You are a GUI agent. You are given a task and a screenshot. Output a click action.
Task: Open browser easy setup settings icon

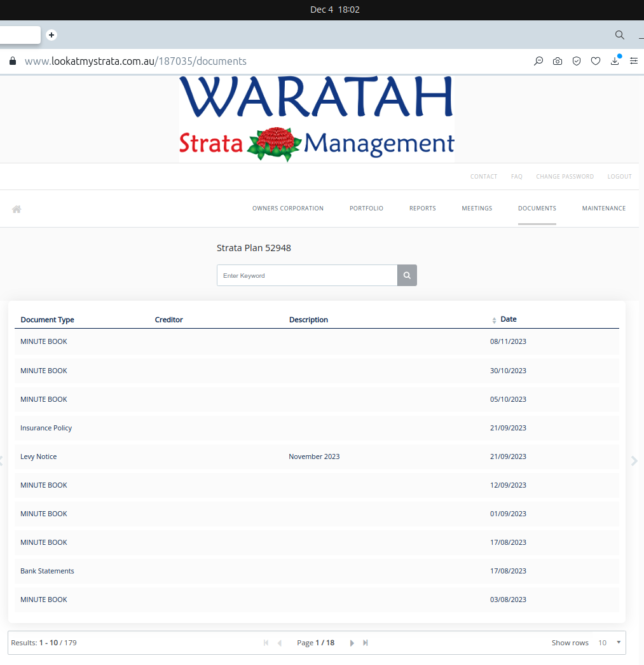coord(634,61)
